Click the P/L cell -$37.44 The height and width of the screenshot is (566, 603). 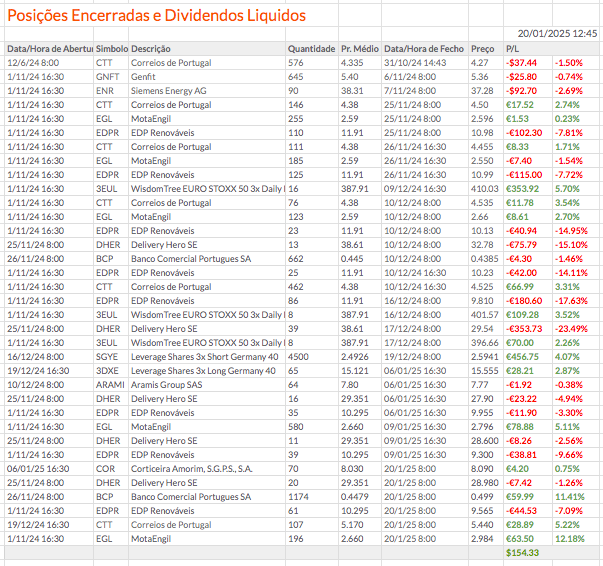[x=521, y=63]
